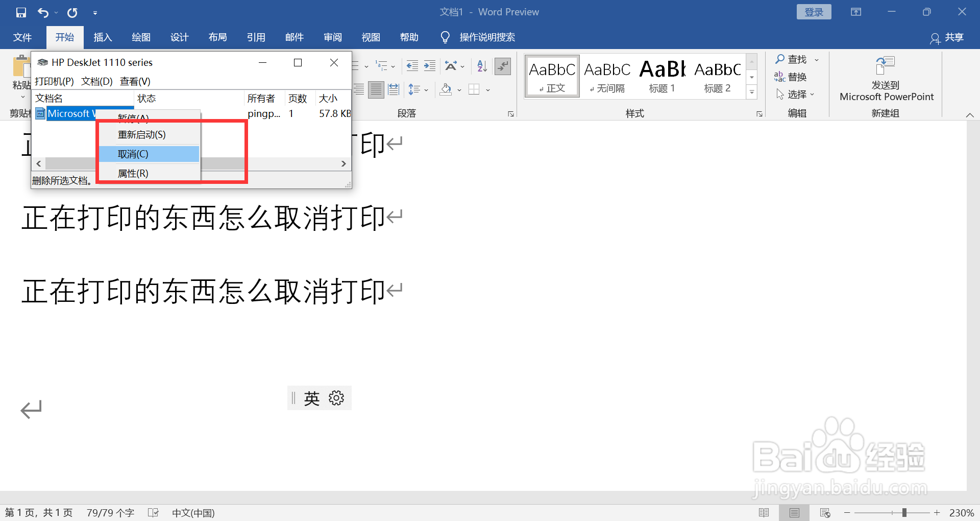Click the 页数 column header
Viewport: 980px width, 521px height.
pyautogui.click(x=300, y=99)
